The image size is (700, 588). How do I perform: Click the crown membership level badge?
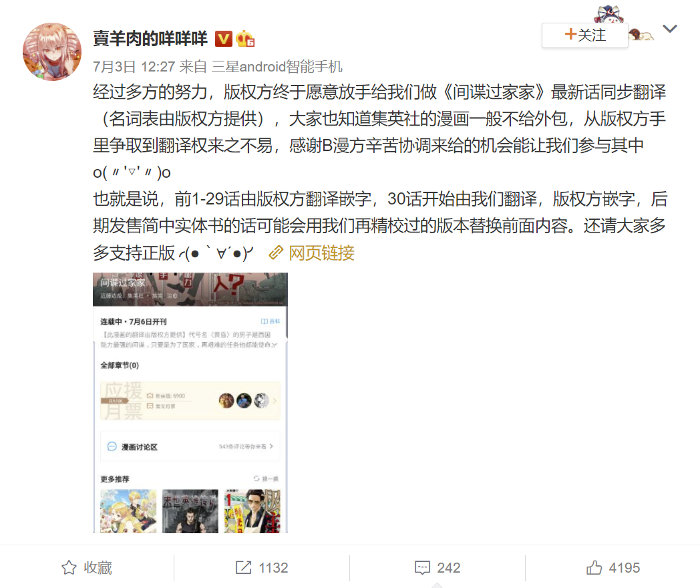point(244,39)
